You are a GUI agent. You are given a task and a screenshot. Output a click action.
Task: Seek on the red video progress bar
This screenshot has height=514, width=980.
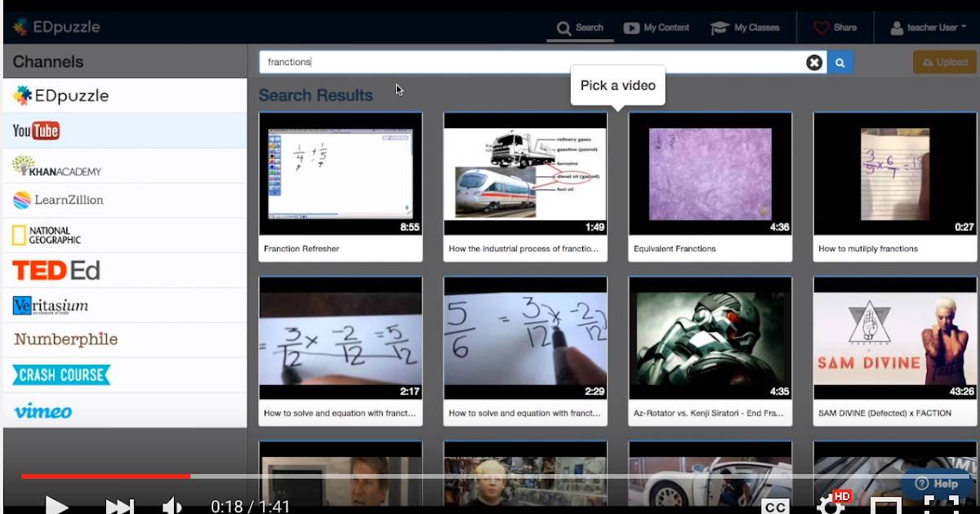(105, 476)
